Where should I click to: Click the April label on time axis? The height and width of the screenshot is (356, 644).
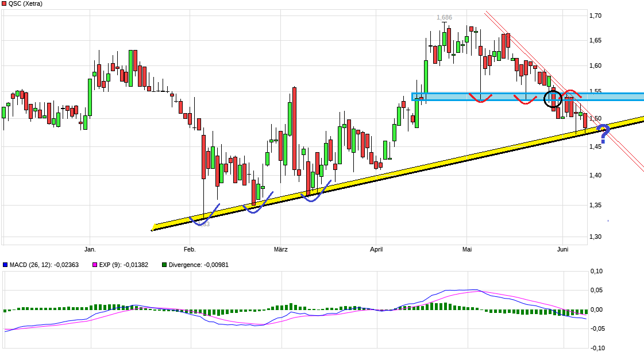[x=376, y=249]
